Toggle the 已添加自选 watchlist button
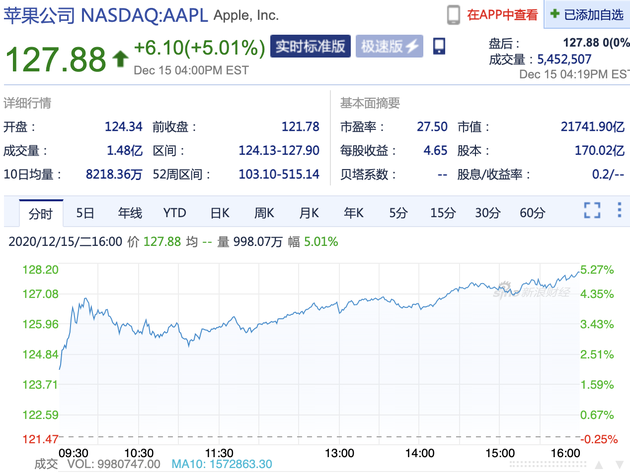 point(588,15)
